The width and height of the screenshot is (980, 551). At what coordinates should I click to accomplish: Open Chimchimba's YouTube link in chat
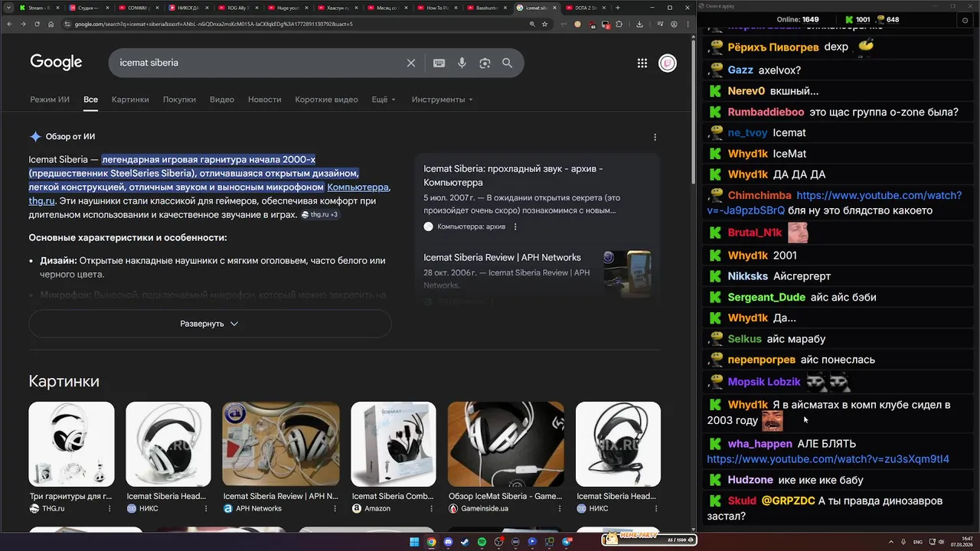pos(835,203)
